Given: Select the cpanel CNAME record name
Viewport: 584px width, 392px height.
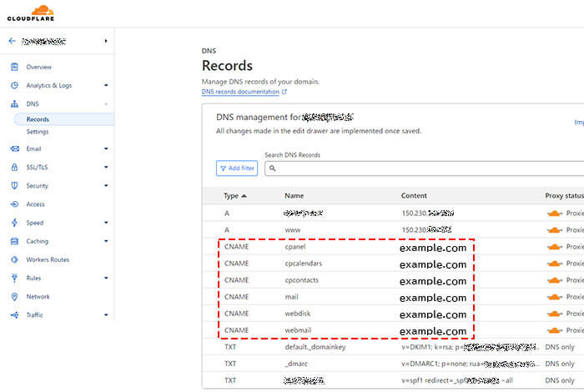Looking at the screenshot, I should click(x=295, y=247).
